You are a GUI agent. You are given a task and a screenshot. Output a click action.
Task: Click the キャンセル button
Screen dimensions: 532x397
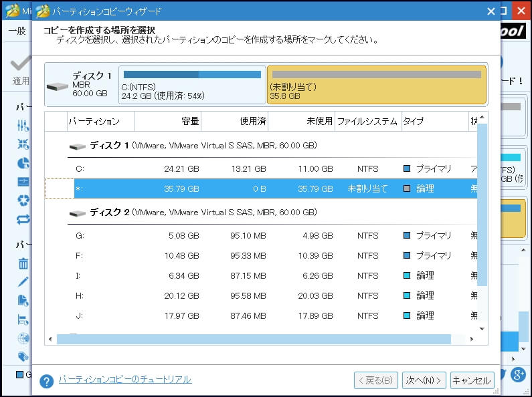(x=472, y=380)
